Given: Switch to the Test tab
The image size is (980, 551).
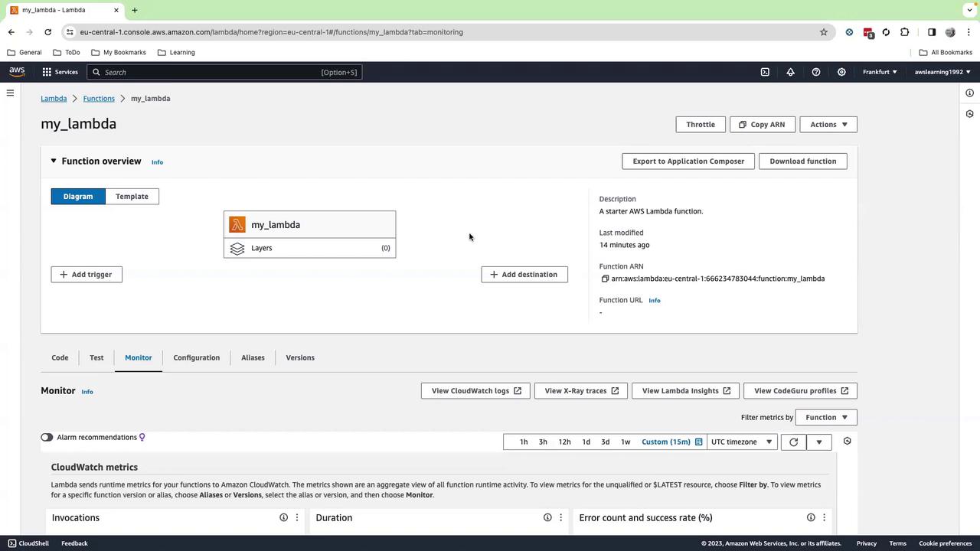Looking at the screenshot, I should click(96, 357).
